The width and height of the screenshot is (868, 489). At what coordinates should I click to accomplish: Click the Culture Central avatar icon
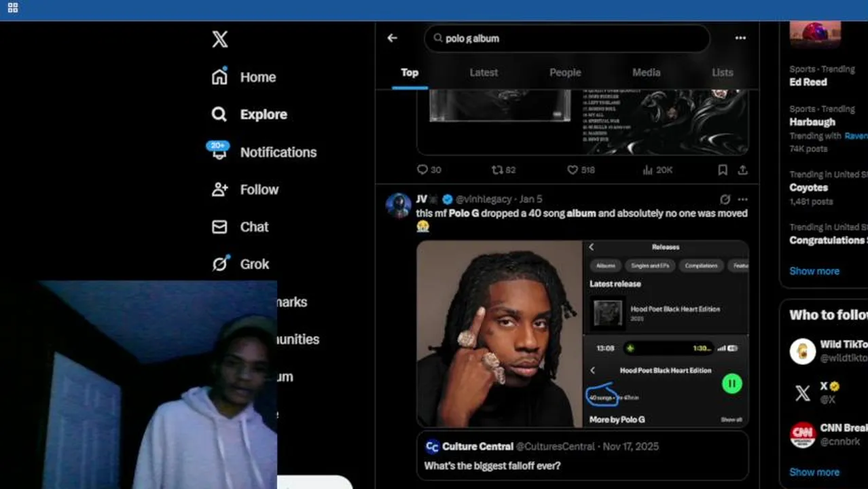(x=432, y=446)
